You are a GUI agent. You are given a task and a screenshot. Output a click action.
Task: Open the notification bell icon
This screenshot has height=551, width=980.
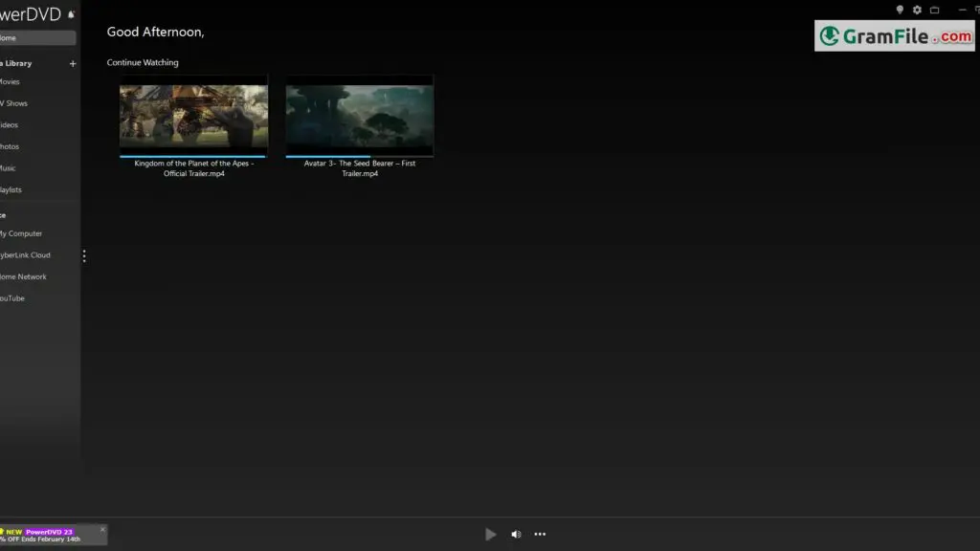[x=71, y=14]
